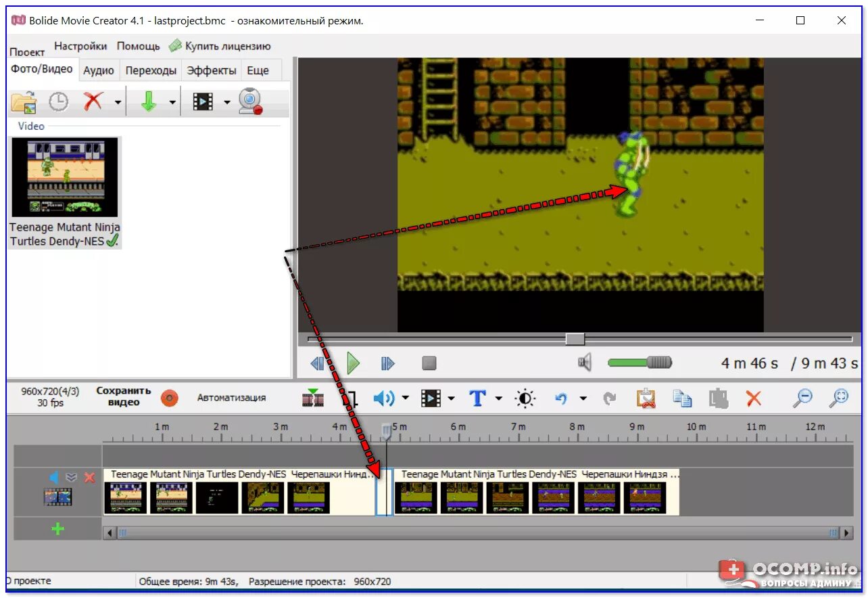Open the Помощь menu
868x598 pixels.
[x=138, y=46]
